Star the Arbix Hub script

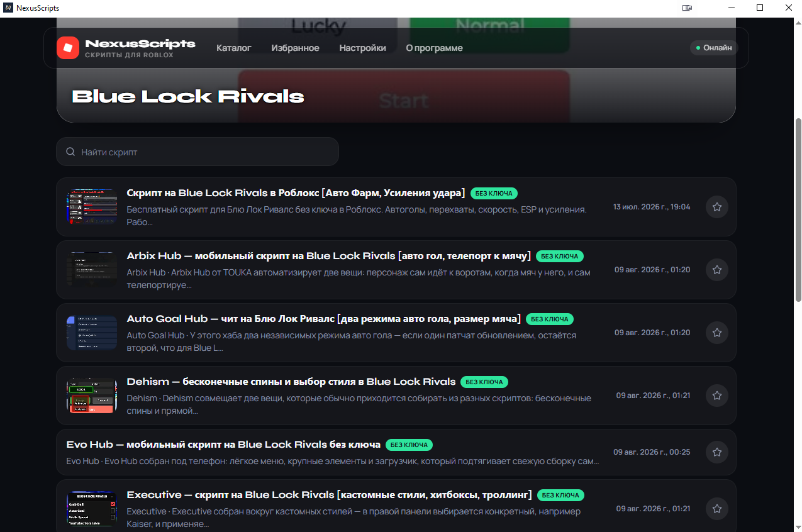coord(717,269)
